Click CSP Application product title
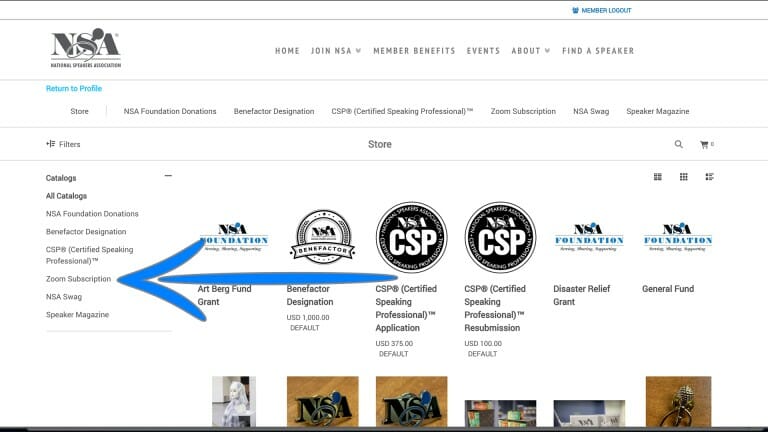768x432 pixels. click(x=406, y=308)
